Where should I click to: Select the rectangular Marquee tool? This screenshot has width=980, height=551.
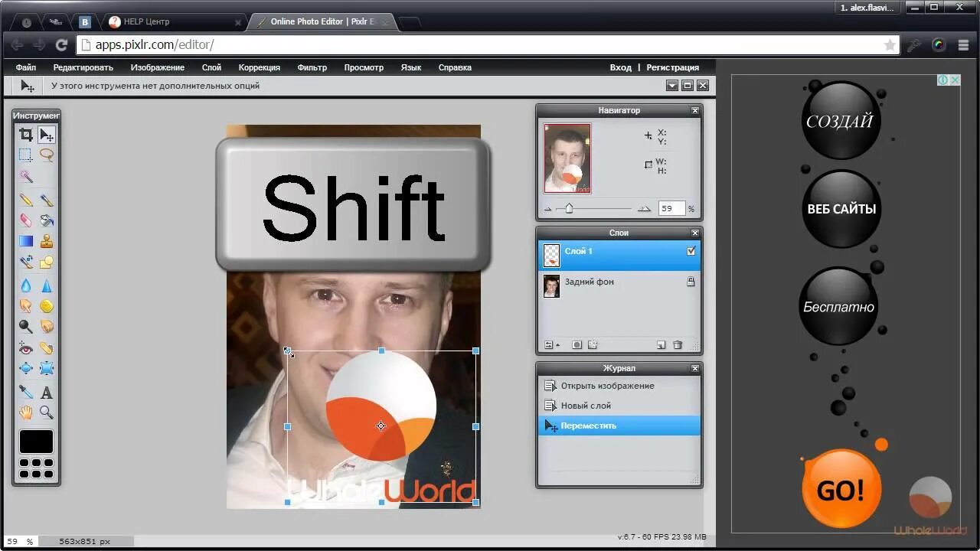26,155
